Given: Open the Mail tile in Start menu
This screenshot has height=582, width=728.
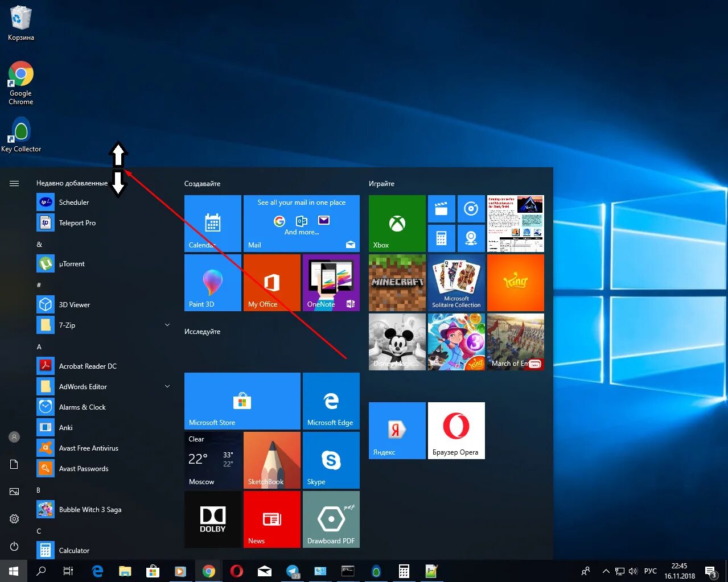Looking at the screenshot, I should (302, 224).
